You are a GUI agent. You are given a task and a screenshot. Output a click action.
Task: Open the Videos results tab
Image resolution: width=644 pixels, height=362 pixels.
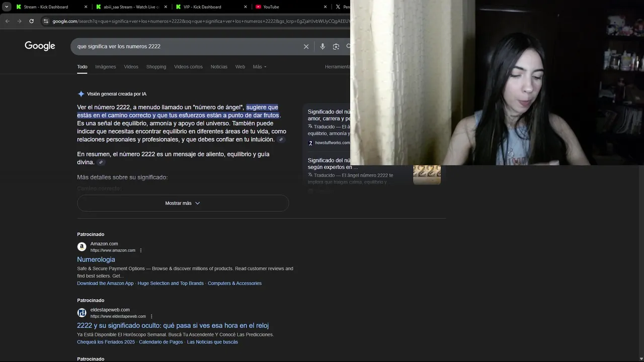pyautogui.click(x=131, y=67)
